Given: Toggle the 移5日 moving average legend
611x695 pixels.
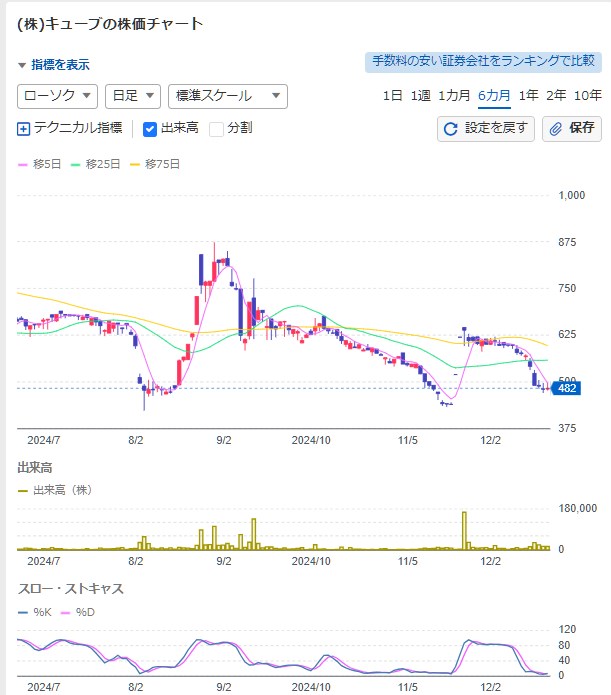Looking at the screenshot, I should 39,164.
